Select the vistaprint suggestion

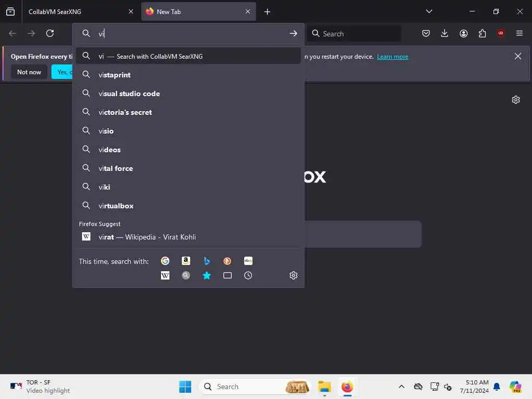(x=188, y=75)
